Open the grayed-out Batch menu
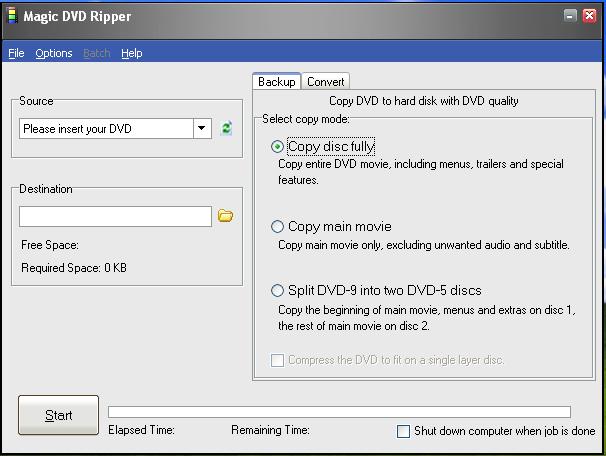 tap(97, 53)
